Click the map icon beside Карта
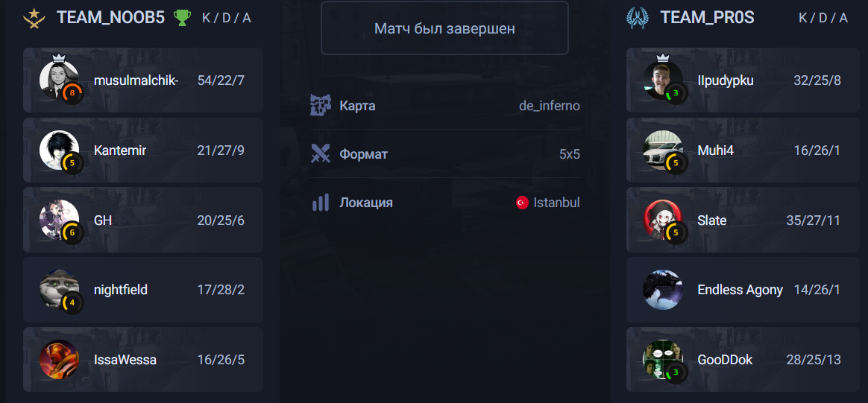The image size is (868, 403). point(321,106)
